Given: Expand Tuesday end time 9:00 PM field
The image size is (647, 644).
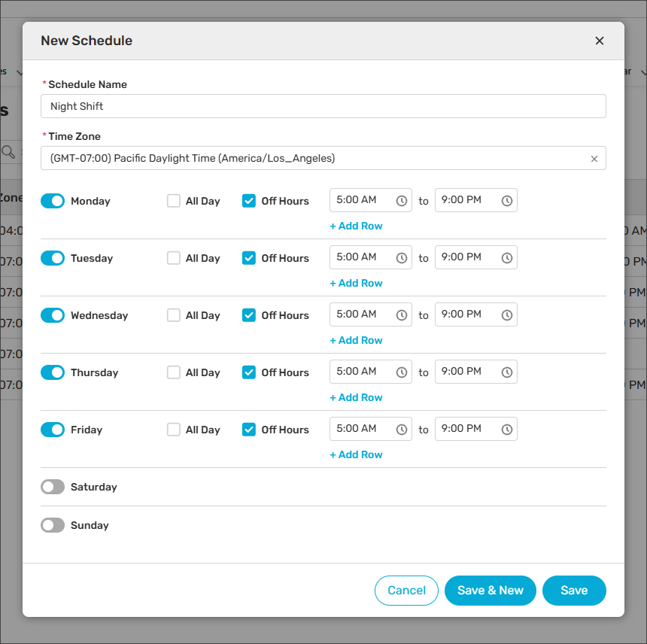Looking at the screenshot, I should pos(466,257).
